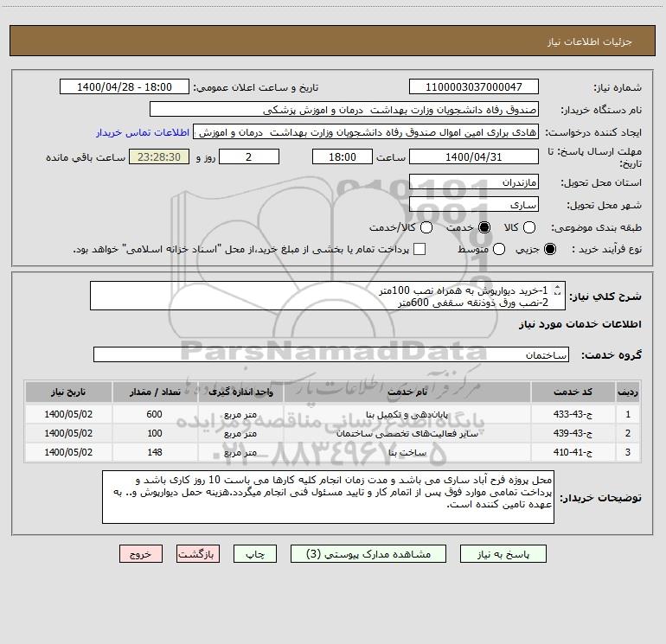Click the خروج exit button
The image size is (666, 644).
click(x=141, y=554)
